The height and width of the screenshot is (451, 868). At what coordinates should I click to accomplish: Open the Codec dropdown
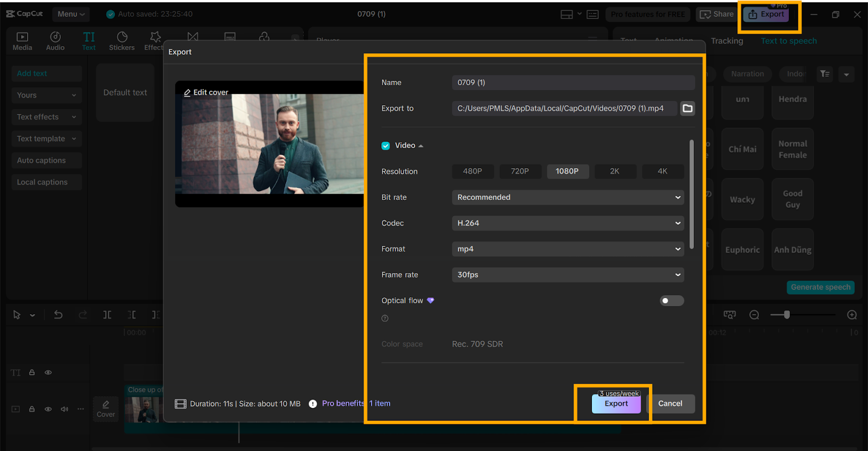[x=568, y=223]
